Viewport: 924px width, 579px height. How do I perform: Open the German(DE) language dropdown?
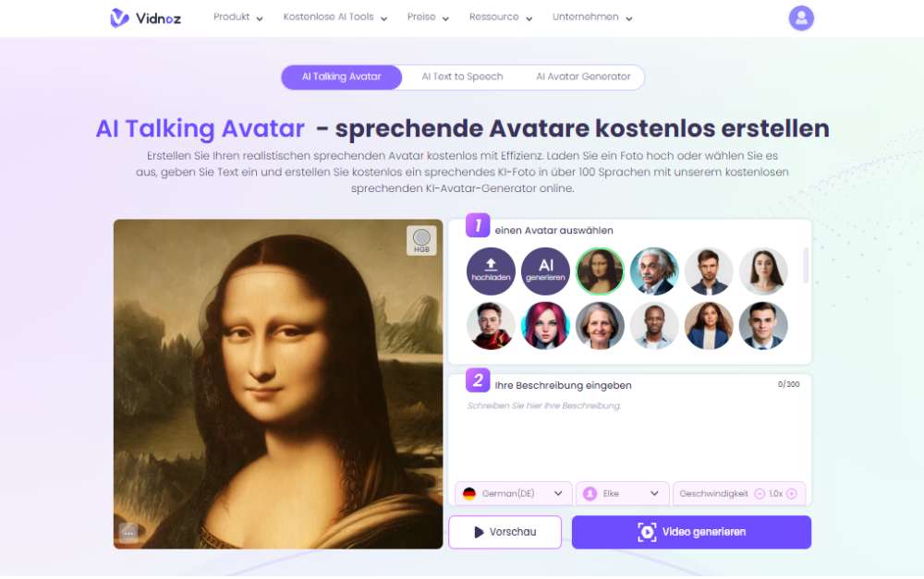point(513,494)
